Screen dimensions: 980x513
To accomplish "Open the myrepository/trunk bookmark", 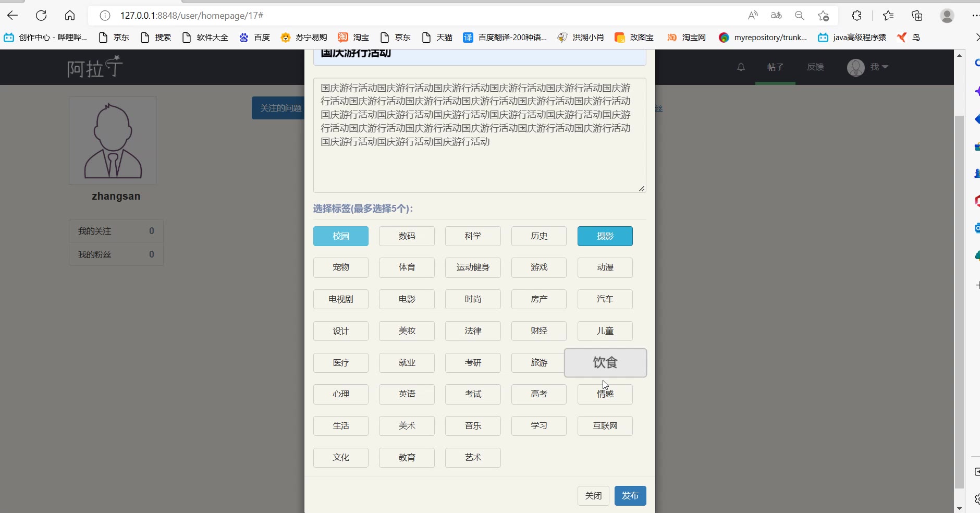I will coord(763,38).
